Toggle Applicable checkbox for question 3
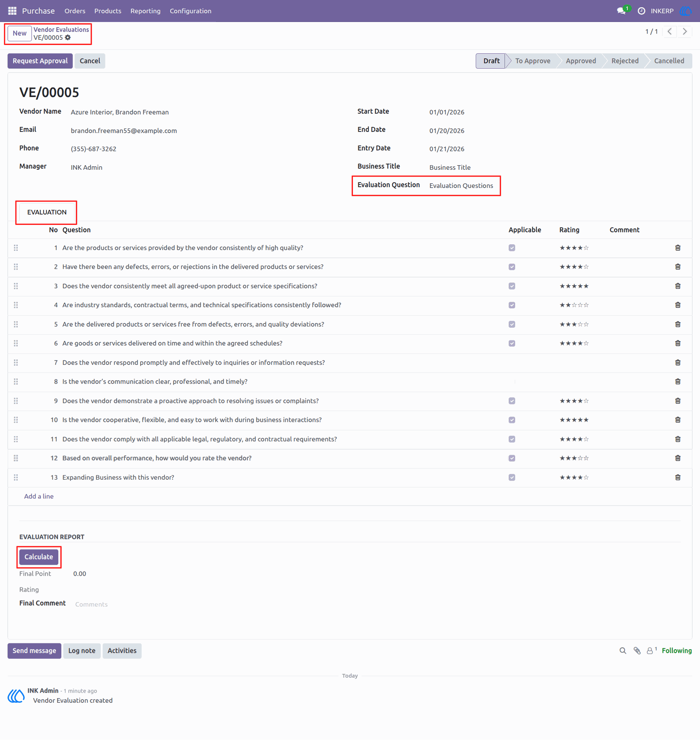 click(x=512, y=286)
